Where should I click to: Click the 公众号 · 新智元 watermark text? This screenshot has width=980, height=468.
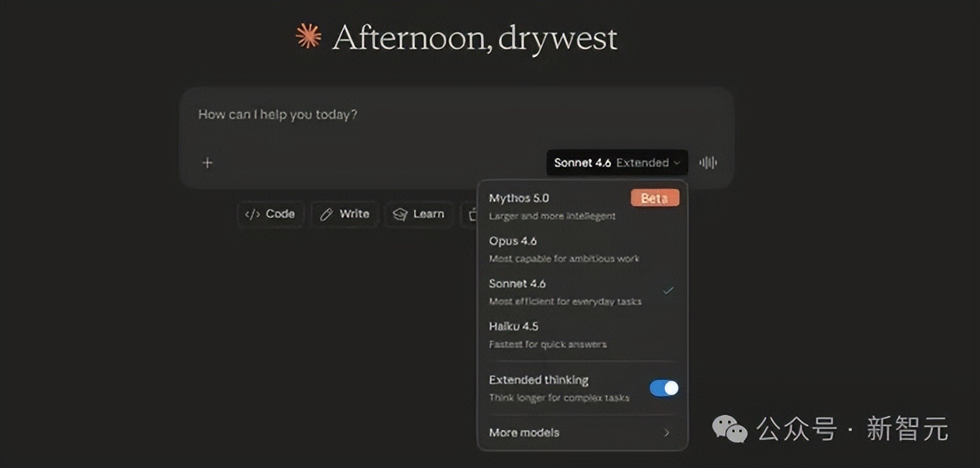[x=852, y=429]
